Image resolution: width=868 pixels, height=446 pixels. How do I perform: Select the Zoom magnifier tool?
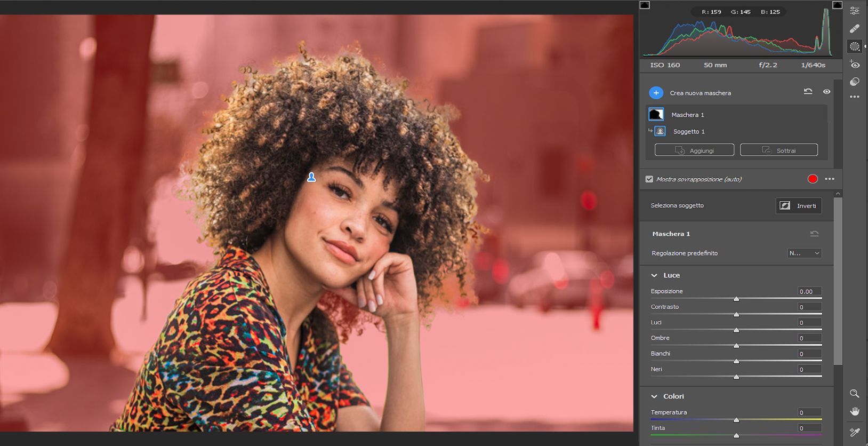click(854, 394)
